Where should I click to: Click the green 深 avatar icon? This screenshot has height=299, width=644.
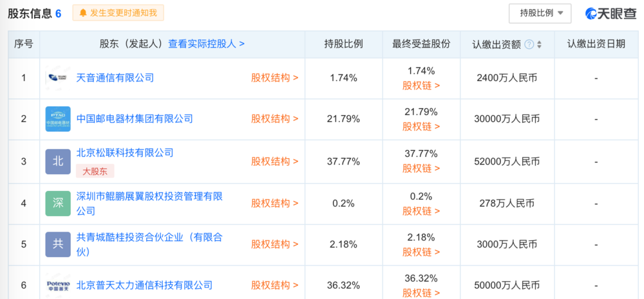pos(58,203)
